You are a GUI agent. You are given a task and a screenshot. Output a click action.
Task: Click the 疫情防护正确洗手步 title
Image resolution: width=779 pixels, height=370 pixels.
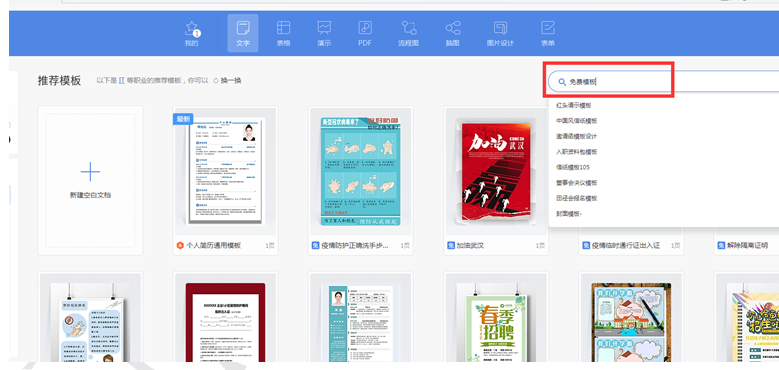(355, 245)
